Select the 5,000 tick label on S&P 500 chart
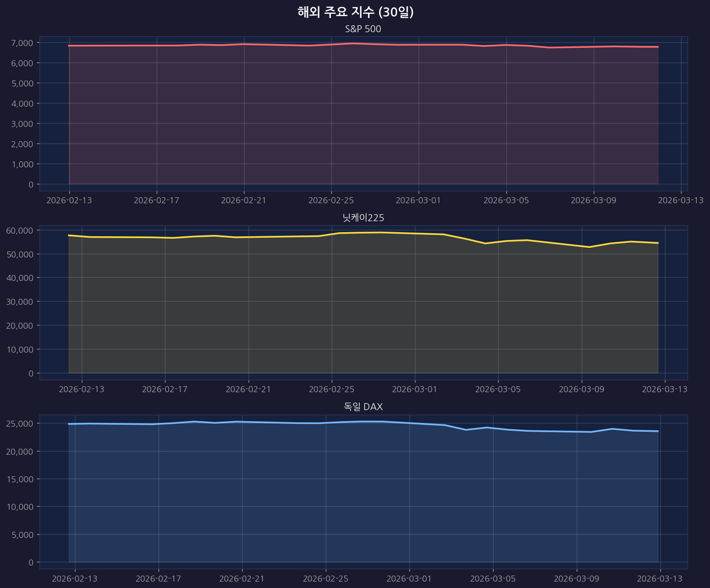The height and width of the screenshot is (588, 710). [x=22, y=83]
